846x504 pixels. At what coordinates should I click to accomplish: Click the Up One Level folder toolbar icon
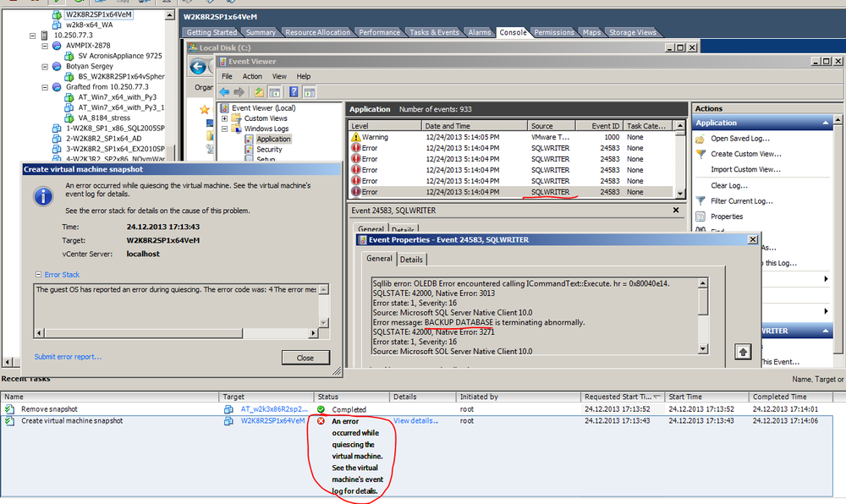tap(260, 92)
